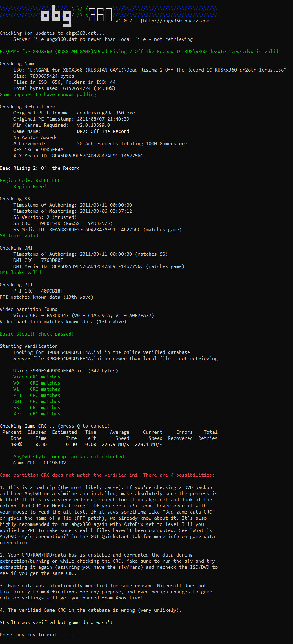Click 'AnyDVD style corruption was not detected'
Screen dimensions: 293x644
pyautogui.click(x=69, y=457)
